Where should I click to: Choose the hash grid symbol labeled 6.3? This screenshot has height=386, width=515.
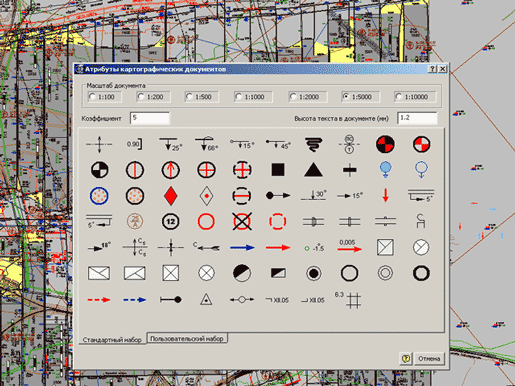[348, 299]
